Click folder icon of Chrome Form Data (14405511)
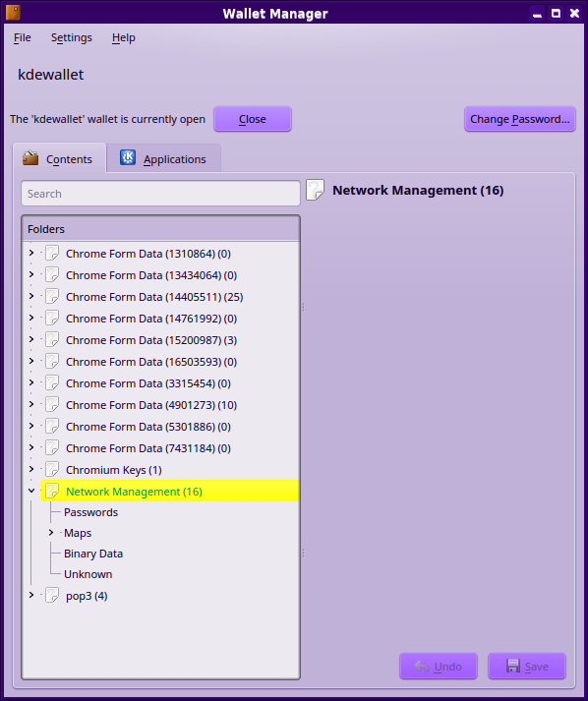This screenshot has height=701, width=588. (52, 296)
